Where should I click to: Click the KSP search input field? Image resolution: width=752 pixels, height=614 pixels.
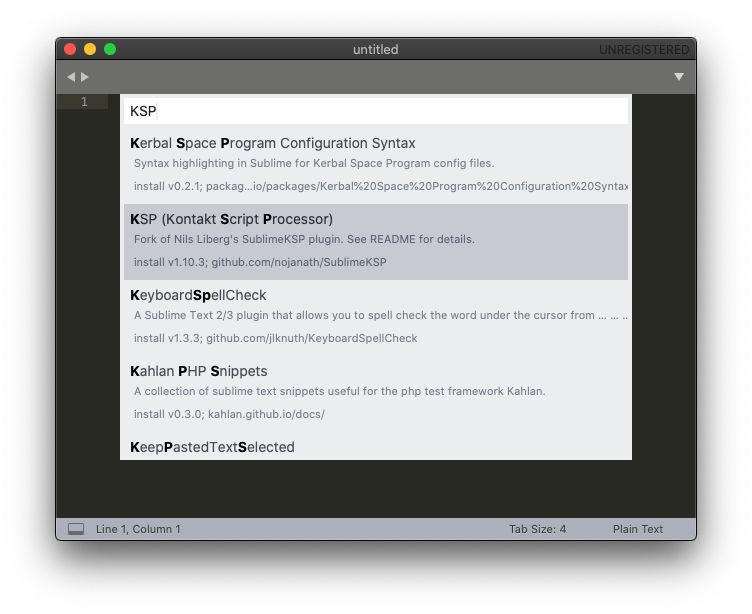pos(376,111)
